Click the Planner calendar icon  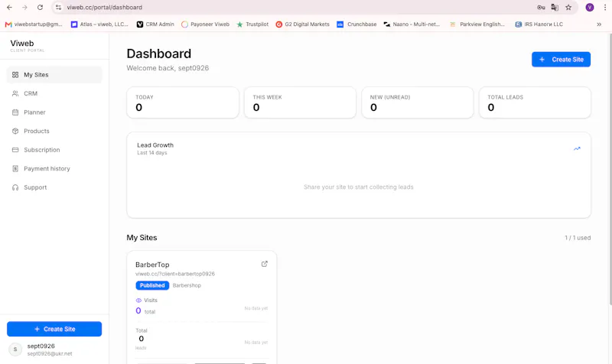point(15,112)
